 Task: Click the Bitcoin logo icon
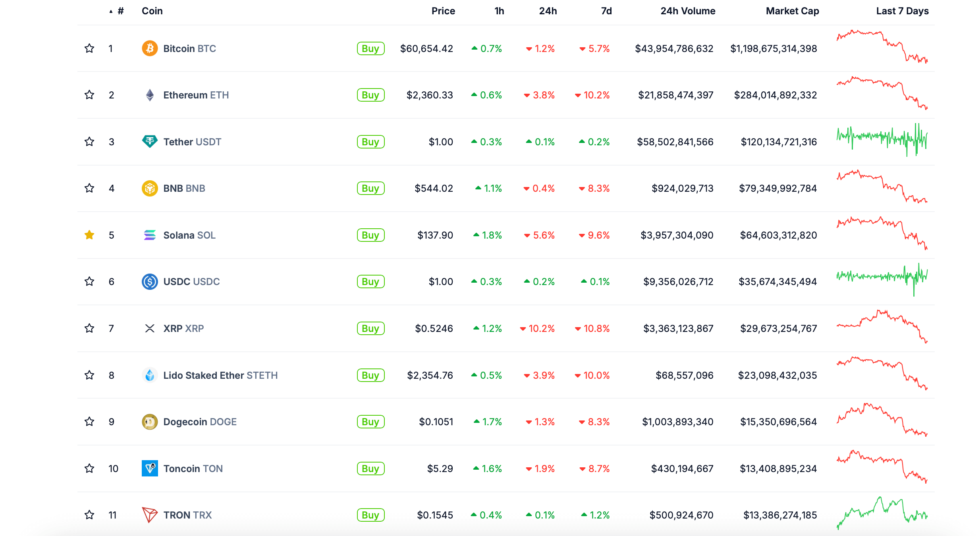(x=150, y=48)
